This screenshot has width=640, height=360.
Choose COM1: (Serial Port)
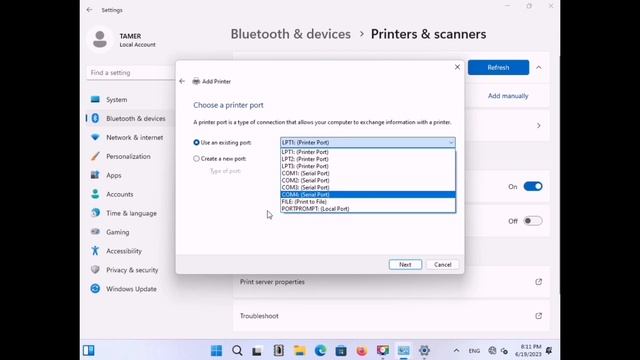368,173
